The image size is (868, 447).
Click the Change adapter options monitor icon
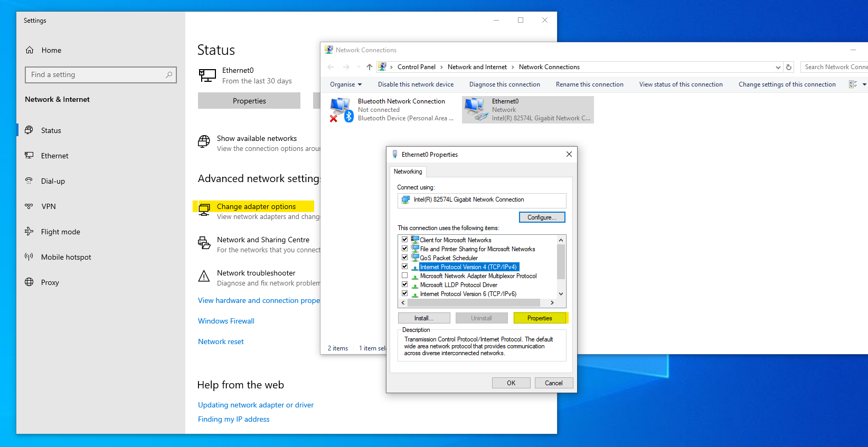(x=204, y=210)
